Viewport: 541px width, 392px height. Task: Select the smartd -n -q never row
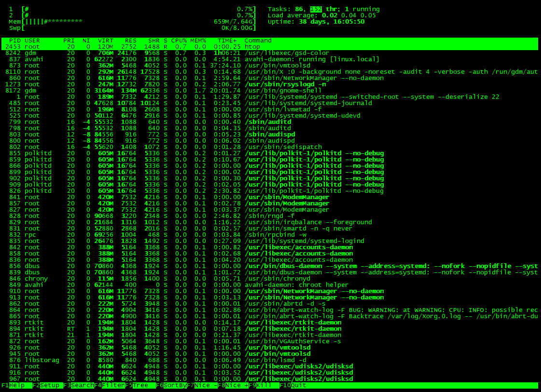(x=270, y=229)
